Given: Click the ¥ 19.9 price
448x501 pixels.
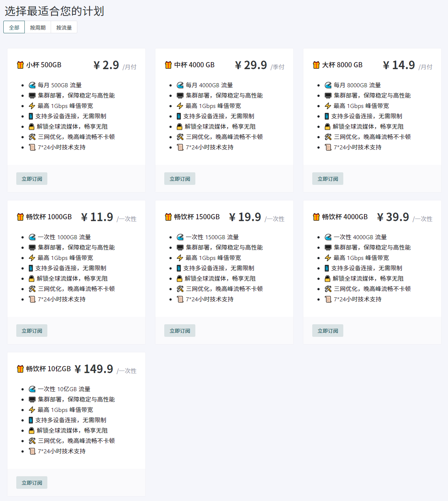Looking at the screenshot, I should click(x=245, y=217).
